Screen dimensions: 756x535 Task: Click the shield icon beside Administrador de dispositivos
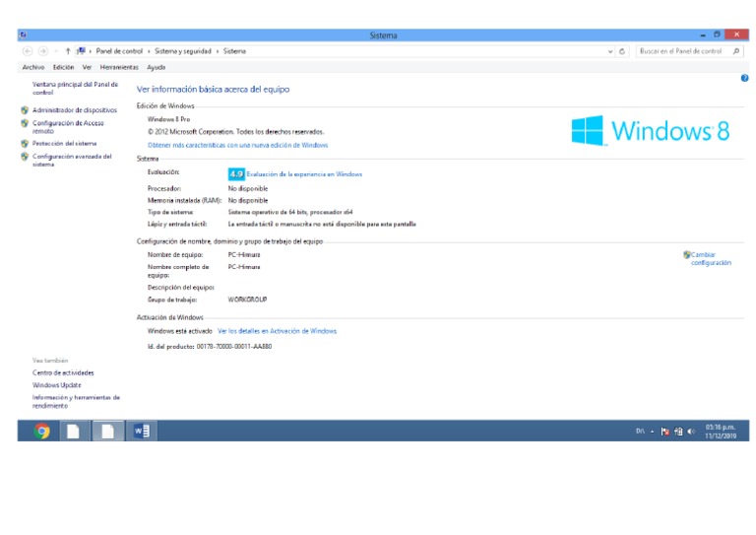pos(25,110)
